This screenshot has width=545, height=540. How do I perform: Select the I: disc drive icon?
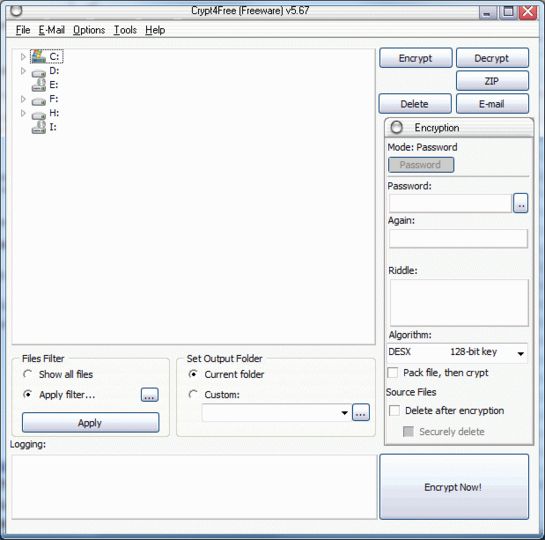tap(39, 128)
